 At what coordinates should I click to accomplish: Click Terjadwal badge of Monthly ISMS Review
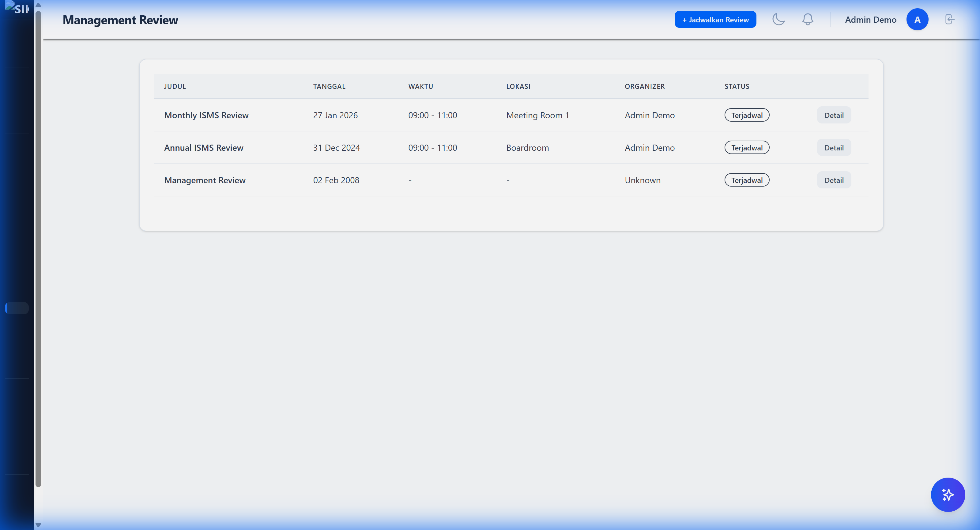[746, 115]
